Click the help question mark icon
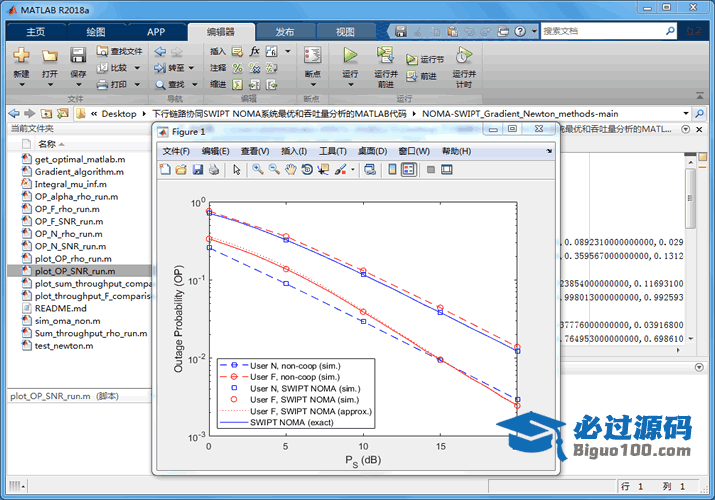Screen dimensions: 715x500 pyautogui.click(x=520, y=31)
